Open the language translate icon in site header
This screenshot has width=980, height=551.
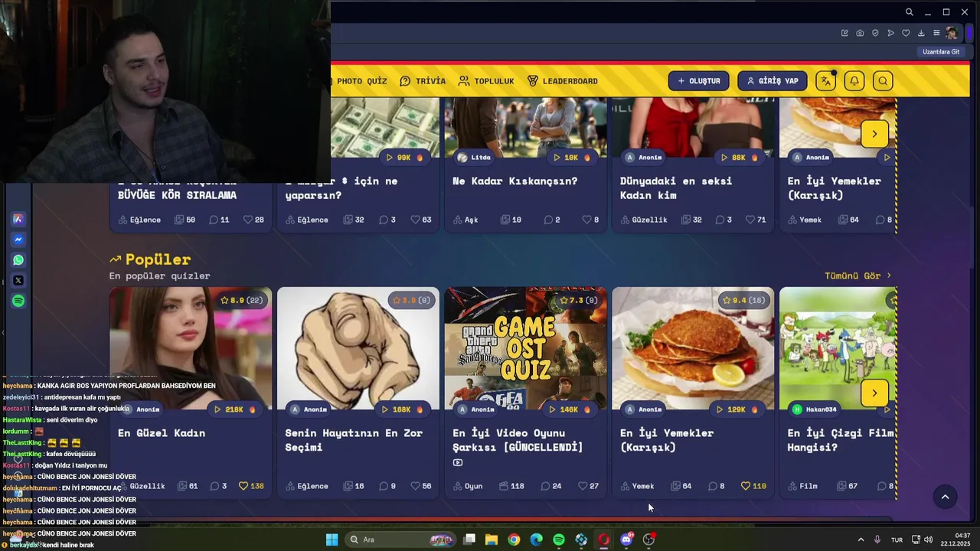pos(825,81)
